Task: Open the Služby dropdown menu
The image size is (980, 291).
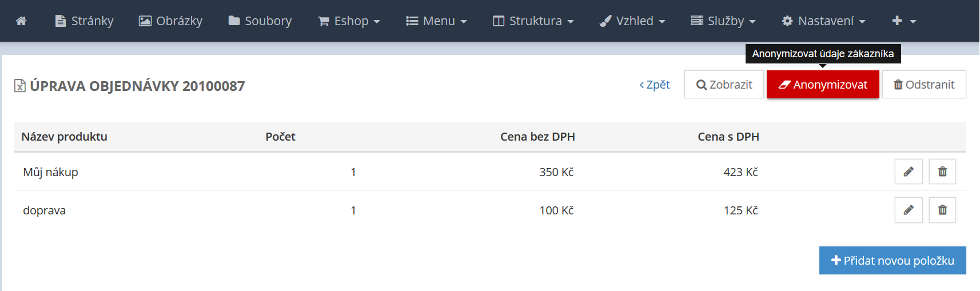Action: (723, 21)
